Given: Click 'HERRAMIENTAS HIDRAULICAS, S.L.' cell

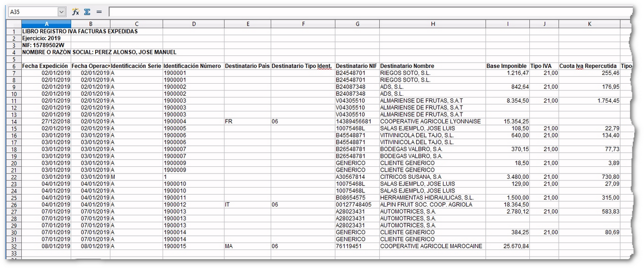Looking at the screenshot, I should pos(433,198).
